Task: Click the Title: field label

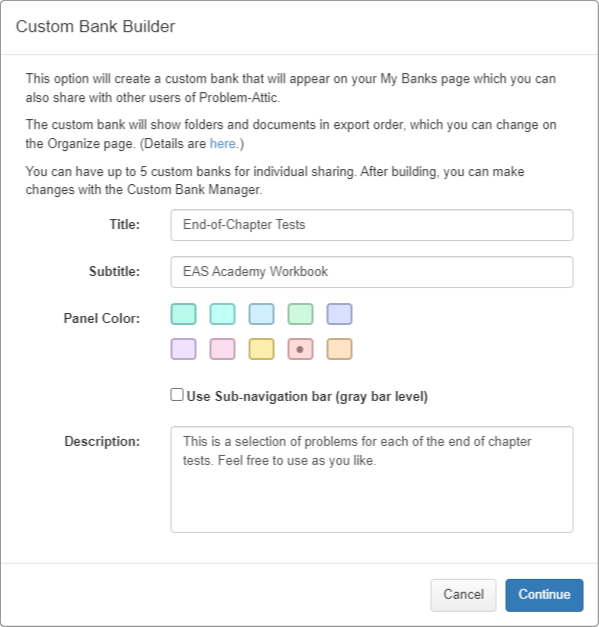Action: (x=125, y=224)
